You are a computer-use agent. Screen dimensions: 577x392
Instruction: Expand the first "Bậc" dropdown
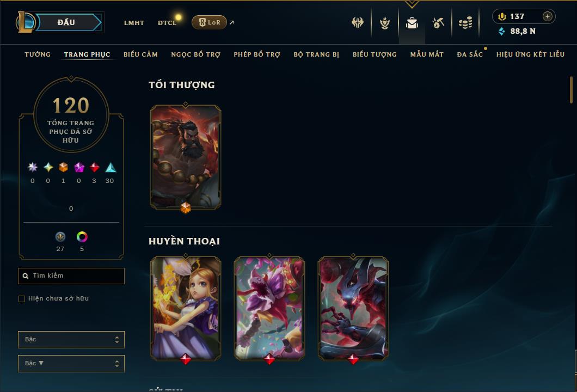[71, 339]
